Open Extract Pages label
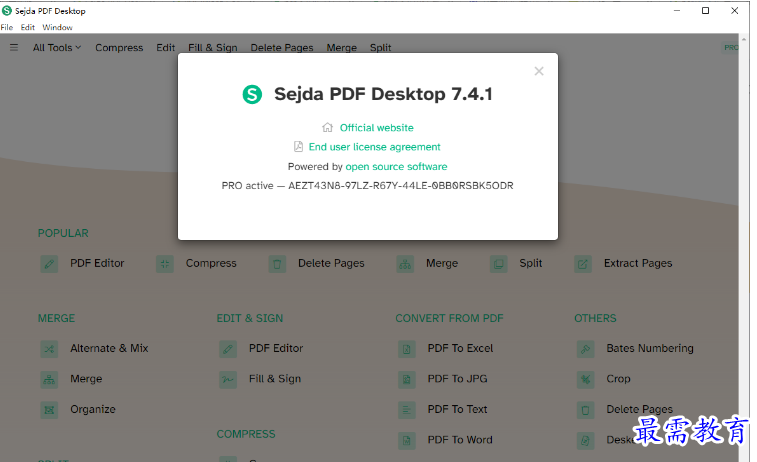This screenshot has width=757, height=462. (638, 264)
